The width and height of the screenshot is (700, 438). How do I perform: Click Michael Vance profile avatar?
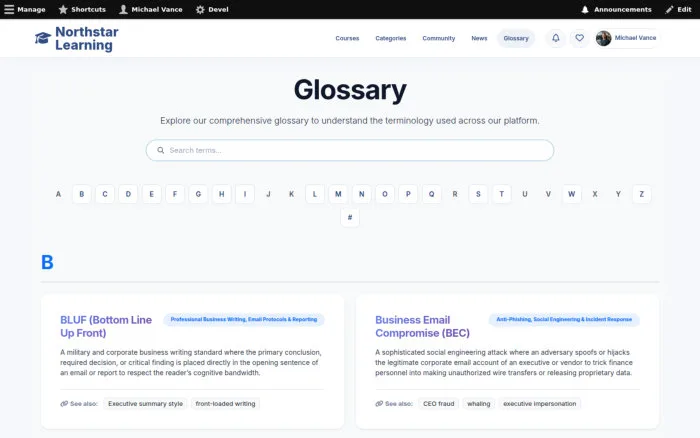604,38
